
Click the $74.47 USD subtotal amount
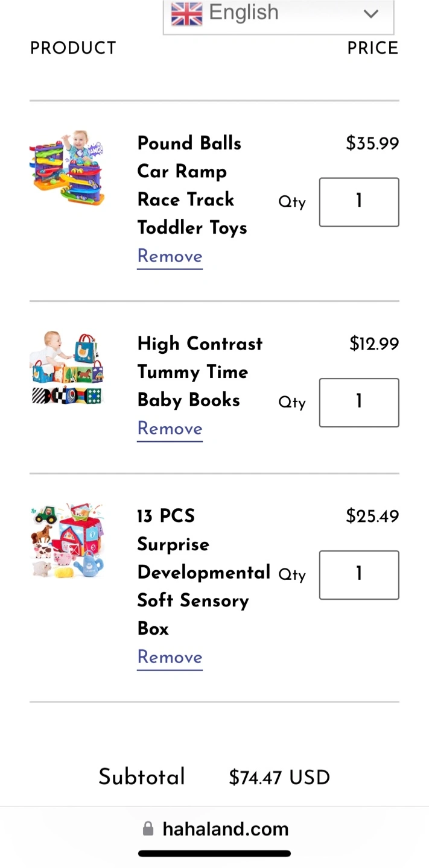click(x=279, y=778)
